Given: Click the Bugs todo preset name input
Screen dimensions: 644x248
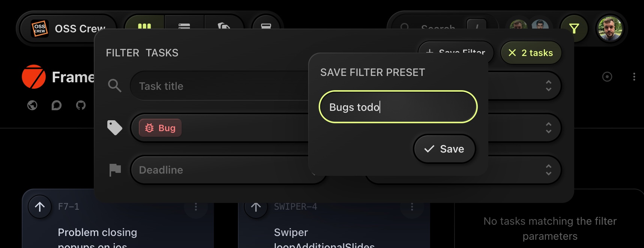Looking at the screenshot, I should click(398, 107).
